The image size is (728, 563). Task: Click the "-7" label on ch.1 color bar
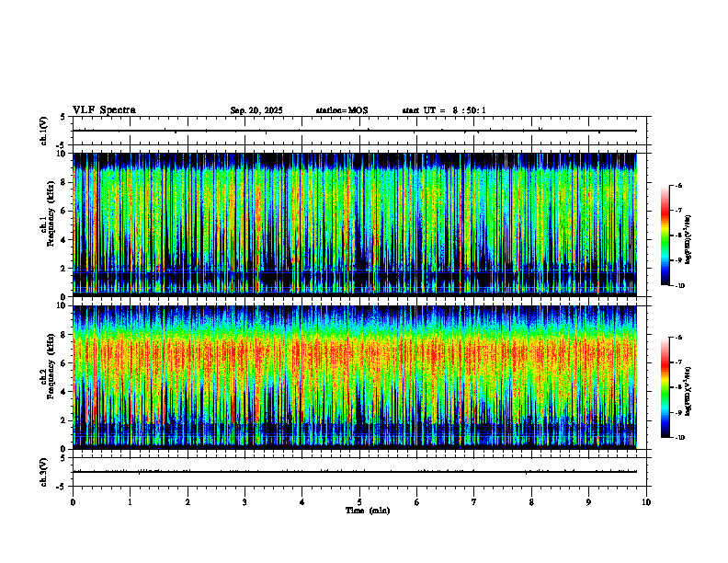click(x=678, y=211)
